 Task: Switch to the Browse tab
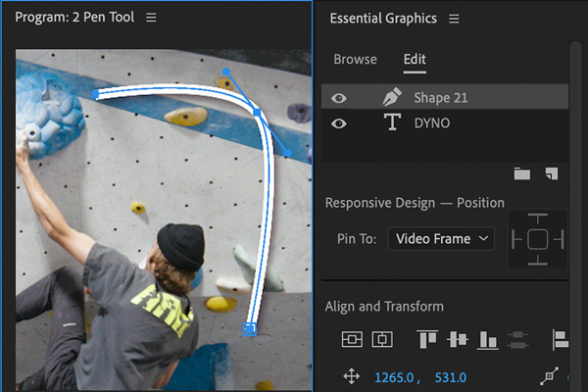(355, 59)
